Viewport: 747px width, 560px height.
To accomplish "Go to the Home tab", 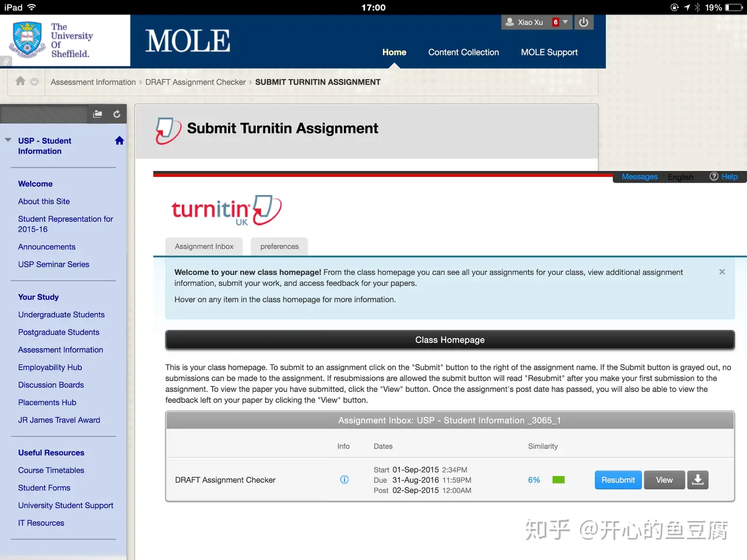I will point(394,52).
